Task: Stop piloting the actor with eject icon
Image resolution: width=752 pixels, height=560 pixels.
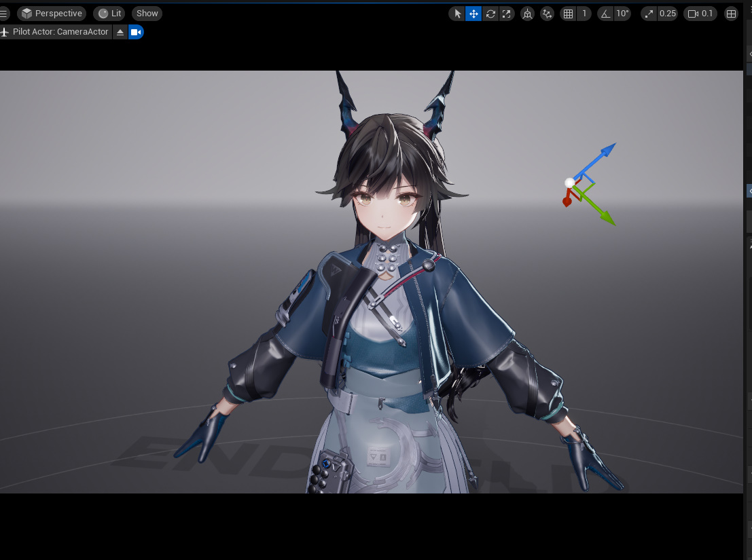Action: 120,32
